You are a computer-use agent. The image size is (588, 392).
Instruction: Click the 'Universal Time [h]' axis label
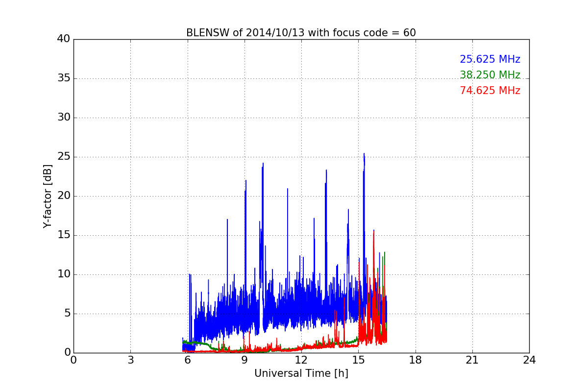301,373
